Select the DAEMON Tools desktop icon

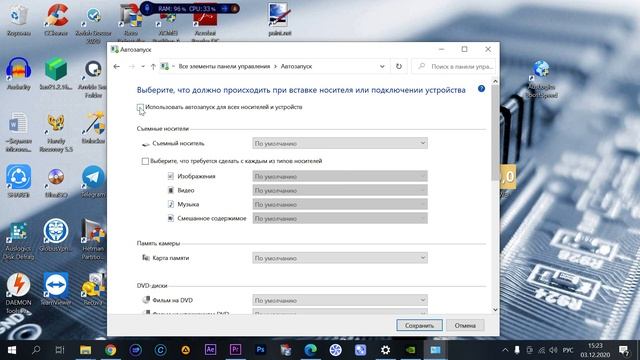coord(18,293)
